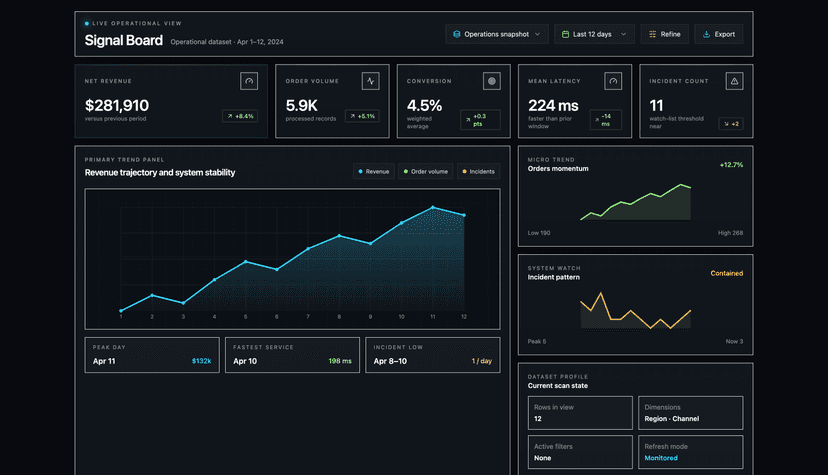
Task: Click the 198 ms fastest service value
Action: 340,361
